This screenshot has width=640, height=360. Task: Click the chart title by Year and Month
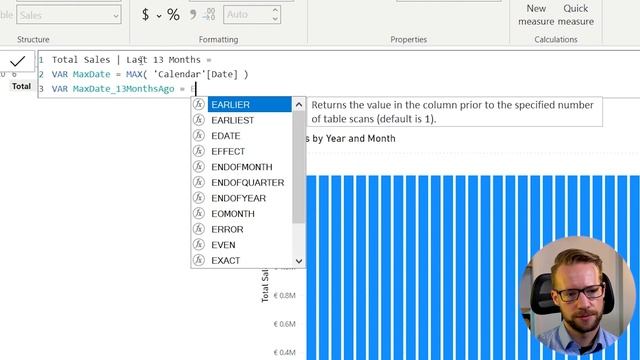point(351,138)
